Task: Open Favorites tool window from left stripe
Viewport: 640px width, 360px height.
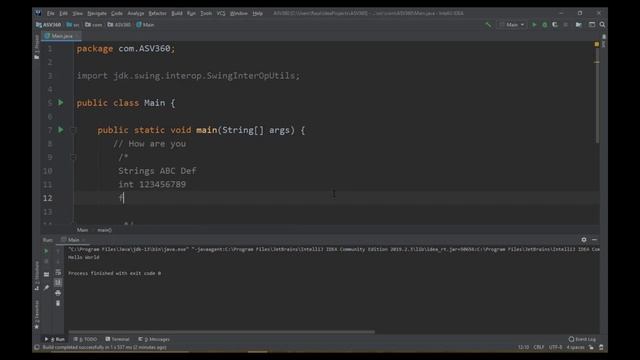Action: (x=37, y=315)
